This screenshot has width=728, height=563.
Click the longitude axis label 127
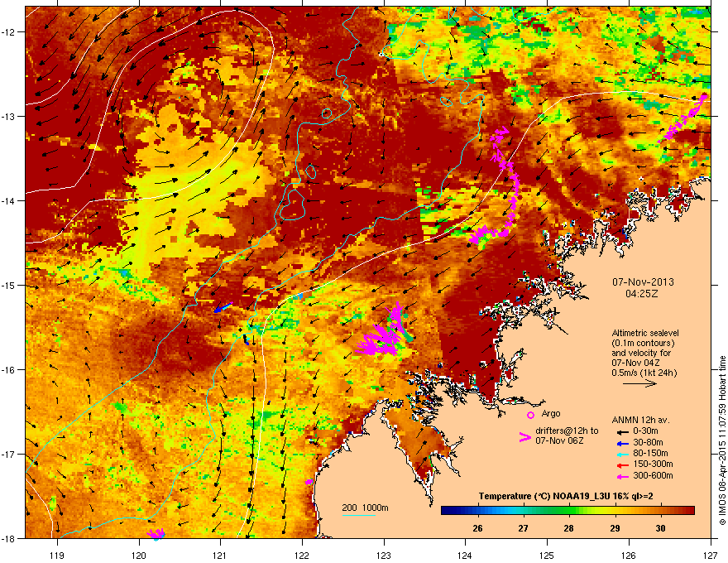[x=711, y=555]
